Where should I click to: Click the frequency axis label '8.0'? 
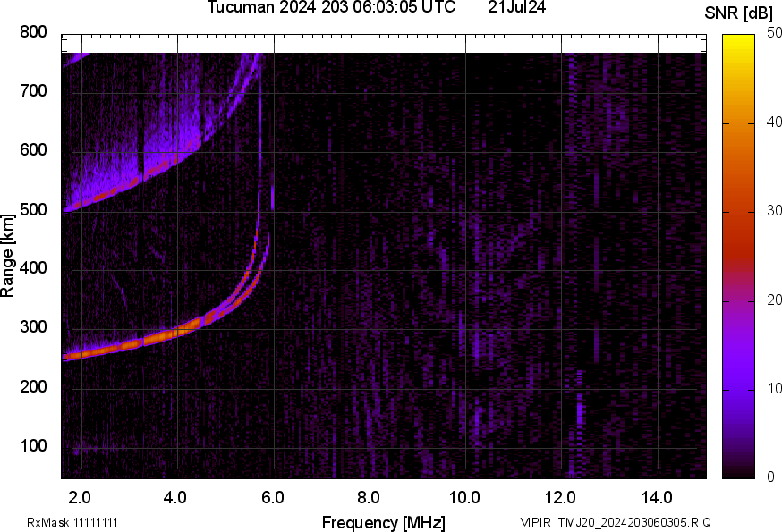pyautogui.click(x=368, y=497)
